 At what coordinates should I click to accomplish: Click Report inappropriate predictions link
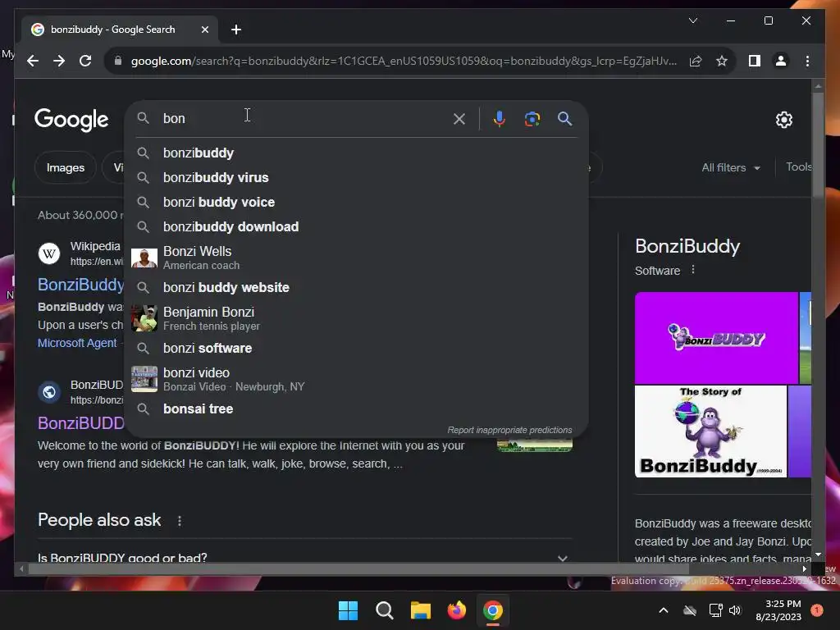[509, 430]
